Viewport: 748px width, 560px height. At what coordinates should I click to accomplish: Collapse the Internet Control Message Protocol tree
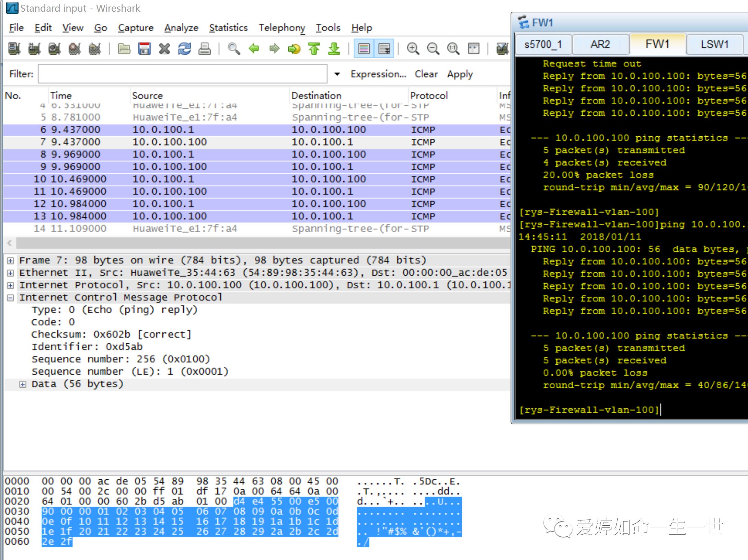[x=11, y=298]
